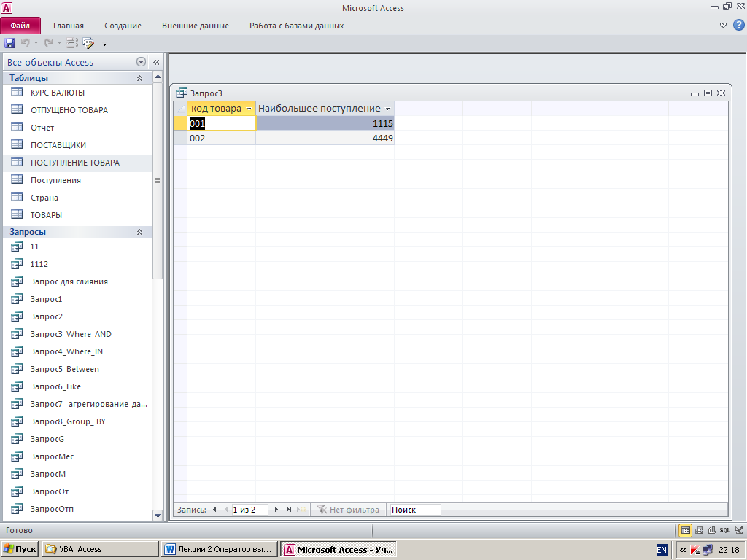Select query ЗапросОт
The height and width of the screenshot is (560, 747).
[77, 491]
